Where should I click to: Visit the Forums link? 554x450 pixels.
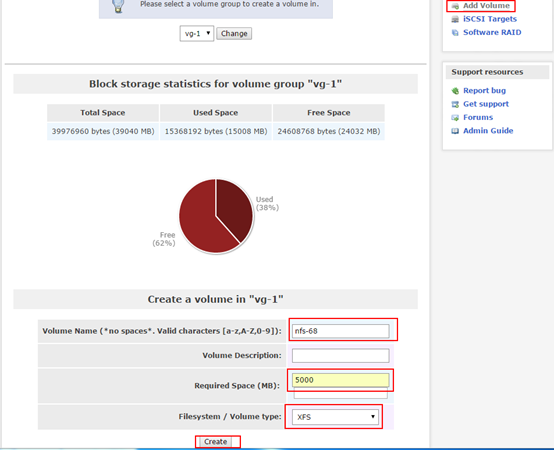tap(478, 117)
